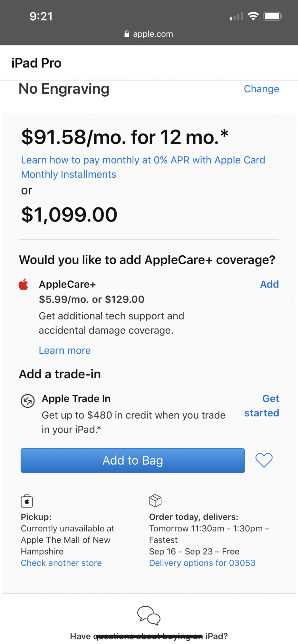Open Delivery options for 03053
The image size is (298, 644).
[202, 563]
